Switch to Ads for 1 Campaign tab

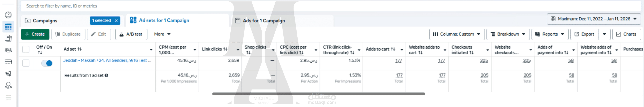(264, 21)
